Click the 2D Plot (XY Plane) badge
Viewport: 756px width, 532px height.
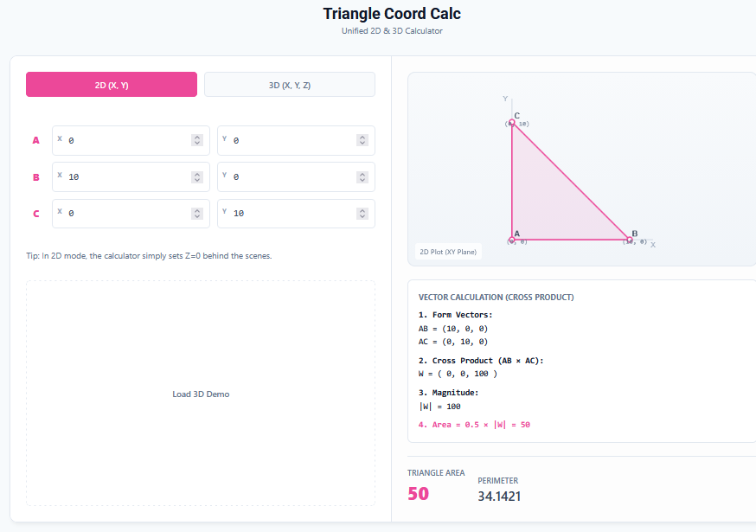pos(447,251)
